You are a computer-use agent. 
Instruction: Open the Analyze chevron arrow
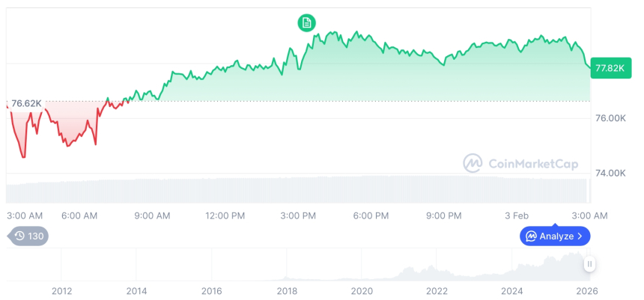tap(580, 236)
